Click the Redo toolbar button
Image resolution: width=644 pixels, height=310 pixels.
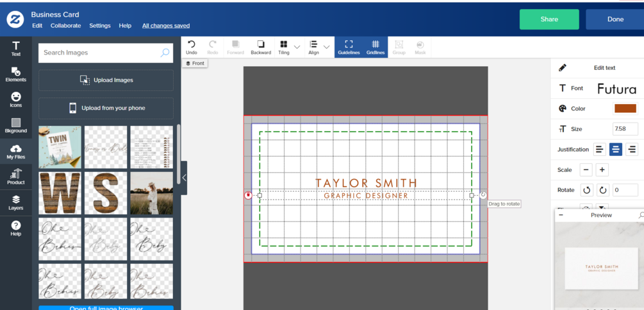(213, 47)
